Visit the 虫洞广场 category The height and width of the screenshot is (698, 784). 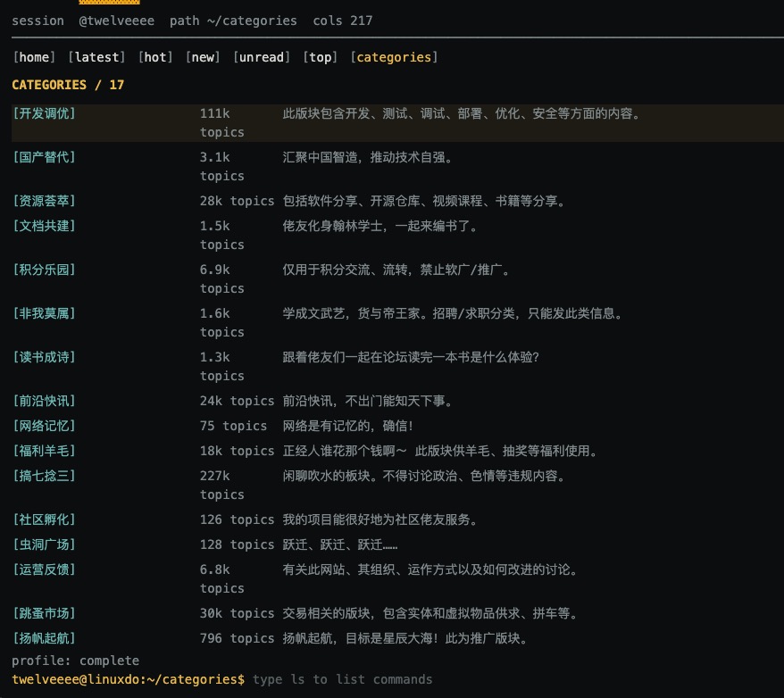tap(44, 544)
